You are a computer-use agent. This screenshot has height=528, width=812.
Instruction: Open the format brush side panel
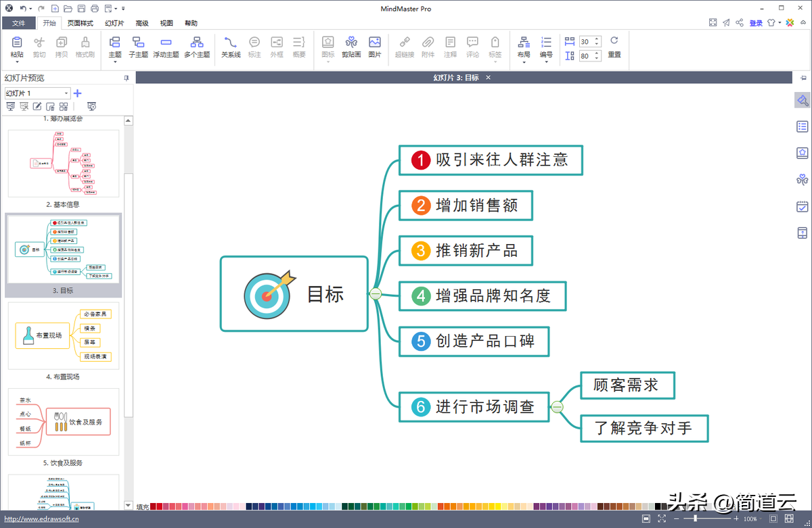802,101
